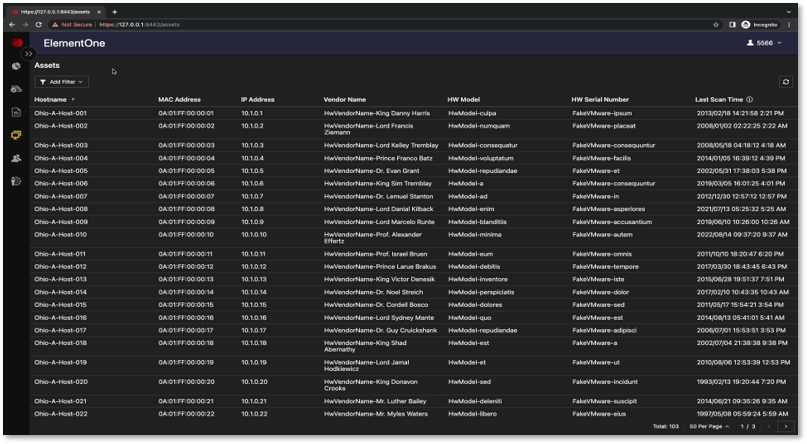Screen dimensions: 807x444
Task: Open a new browser tab with plus
Action: tap(114, 12)
